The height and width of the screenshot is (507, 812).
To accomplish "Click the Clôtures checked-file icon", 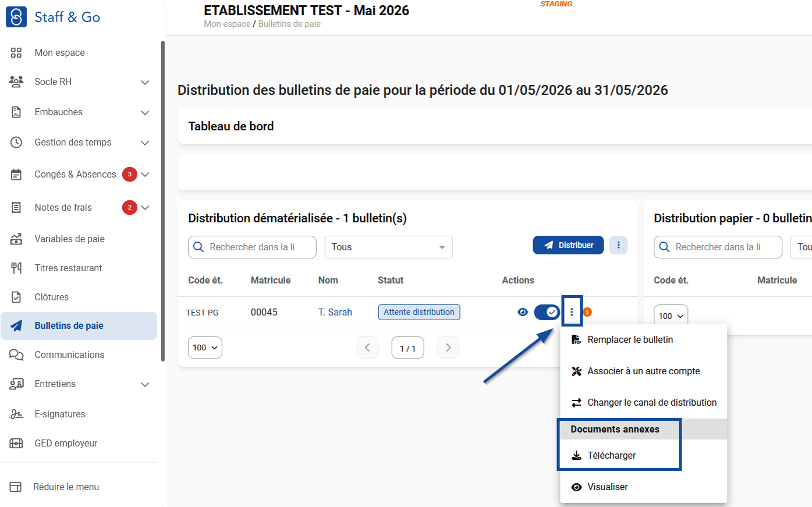I will point(16,297).
